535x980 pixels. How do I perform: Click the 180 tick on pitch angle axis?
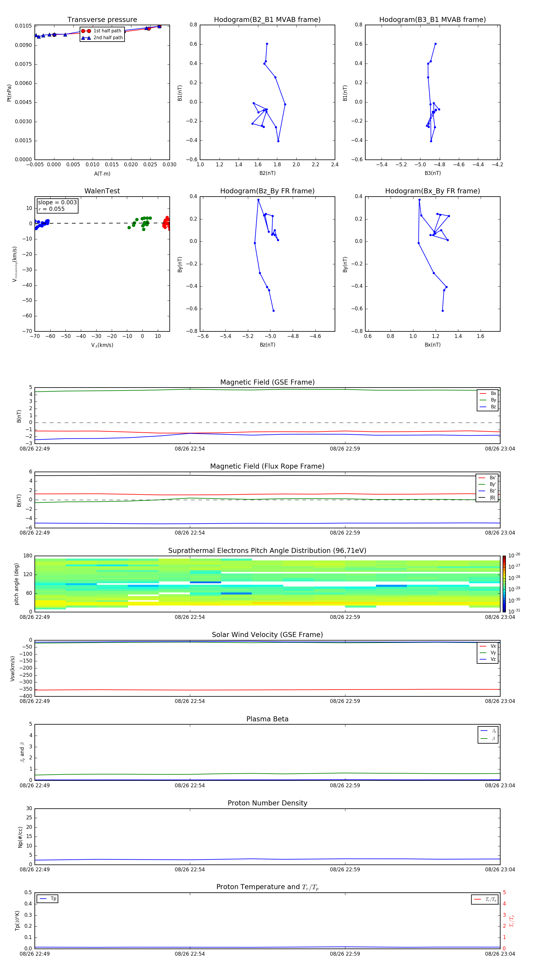[28, 556]
